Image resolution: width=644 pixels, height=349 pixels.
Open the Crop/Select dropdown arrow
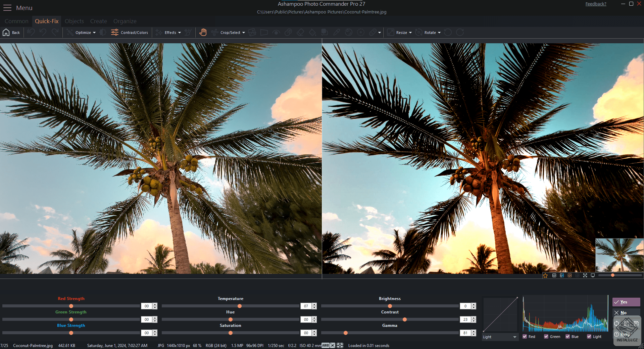click(244, 33)
